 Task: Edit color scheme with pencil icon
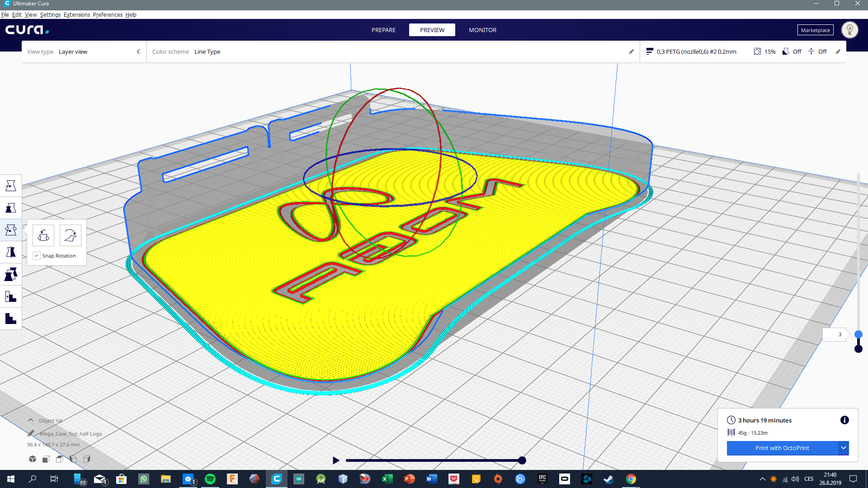click(632, 52)
